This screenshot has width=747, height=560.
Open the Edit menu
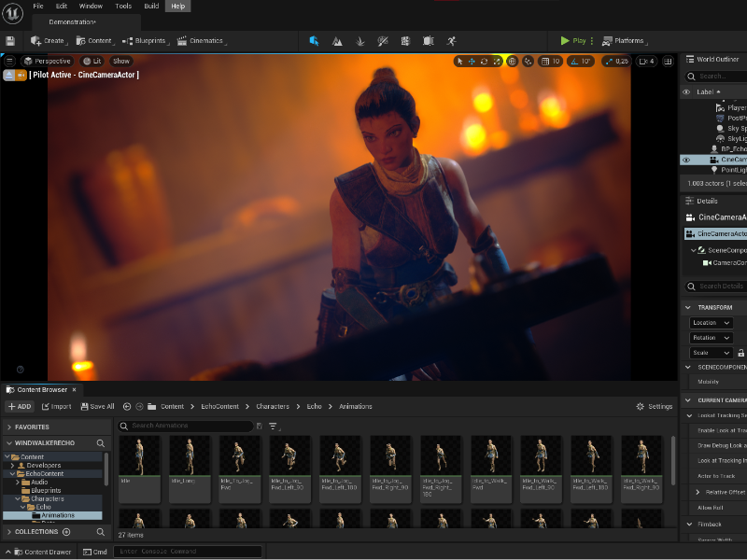point(62,7)
